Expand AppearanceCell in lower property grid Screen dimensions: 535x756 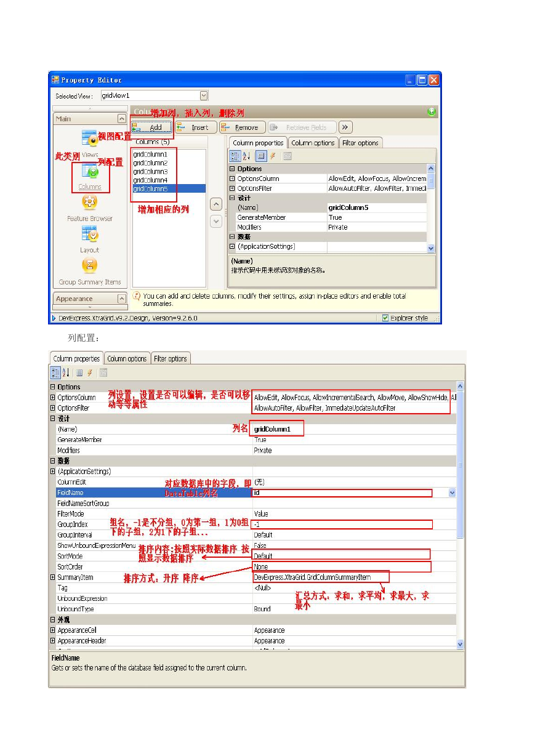click(53, 630)
